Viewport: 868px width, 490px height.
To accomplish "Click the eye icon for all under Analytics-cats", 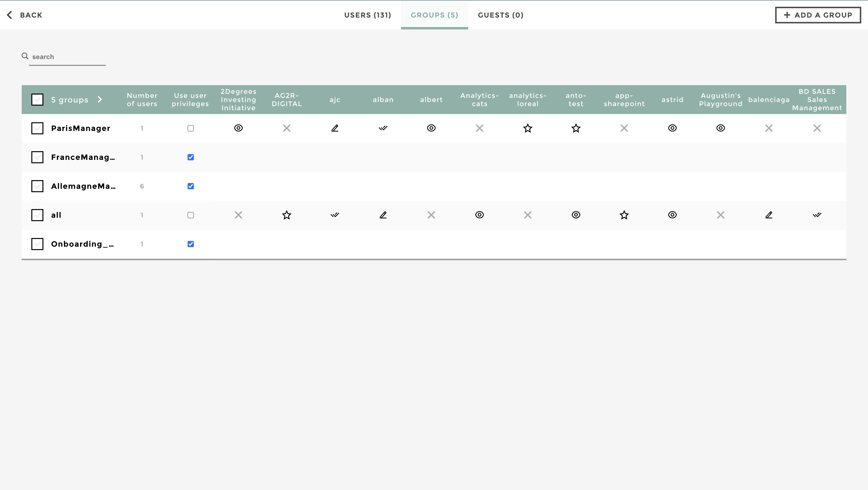I will pyautogui.click(x=480, y=215).
